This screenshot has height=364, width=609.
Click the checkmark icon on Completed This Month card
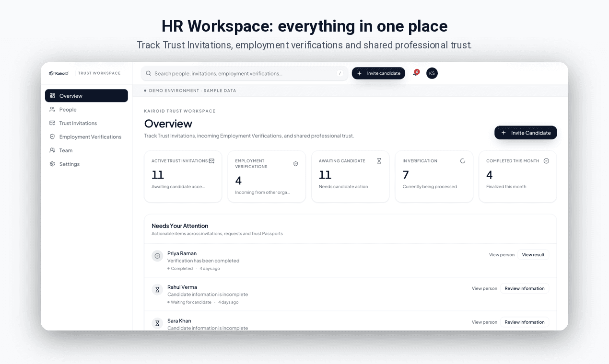[546, 161]
